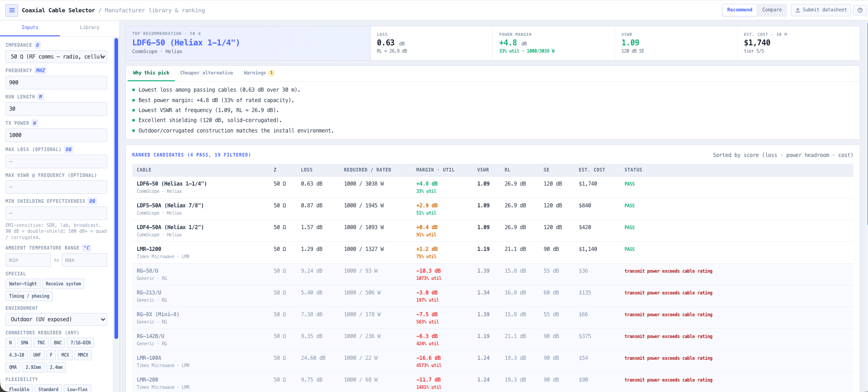Image resolution: width=868 pixels, height=392 pixels.
Task: Open the Library tab
Action: click(89, 28)
